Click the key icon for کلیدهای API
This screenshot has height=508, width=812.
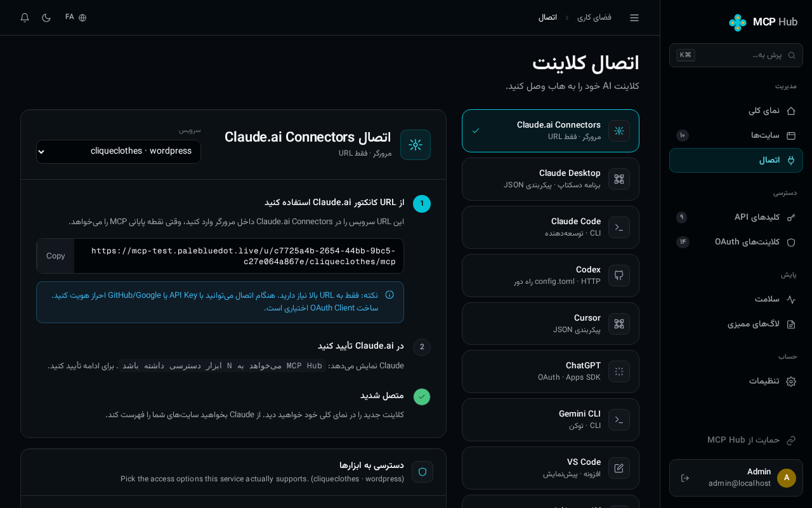click(791, 217)
